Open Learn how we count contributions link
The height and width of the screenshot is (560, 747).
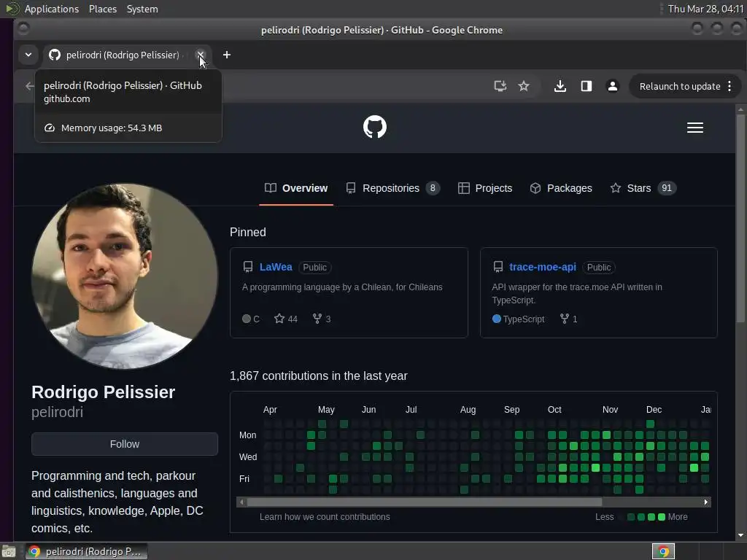(325, 517)
